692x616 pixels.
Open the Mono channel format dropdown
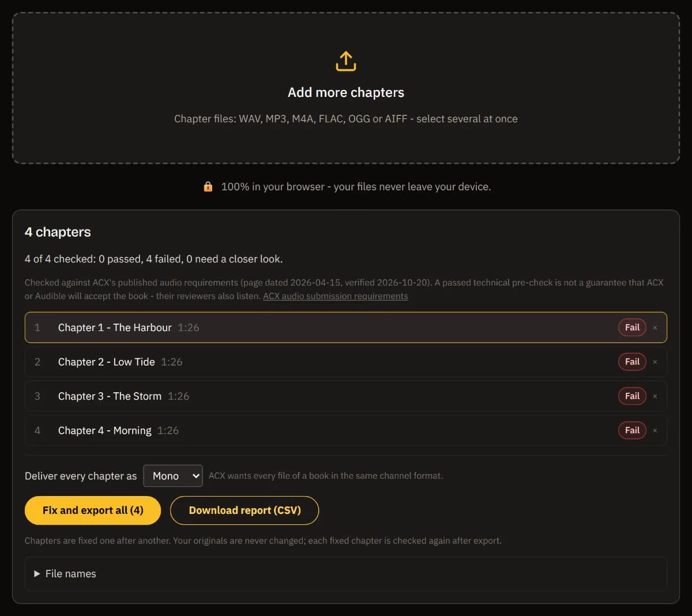click(x=173, y=476)
